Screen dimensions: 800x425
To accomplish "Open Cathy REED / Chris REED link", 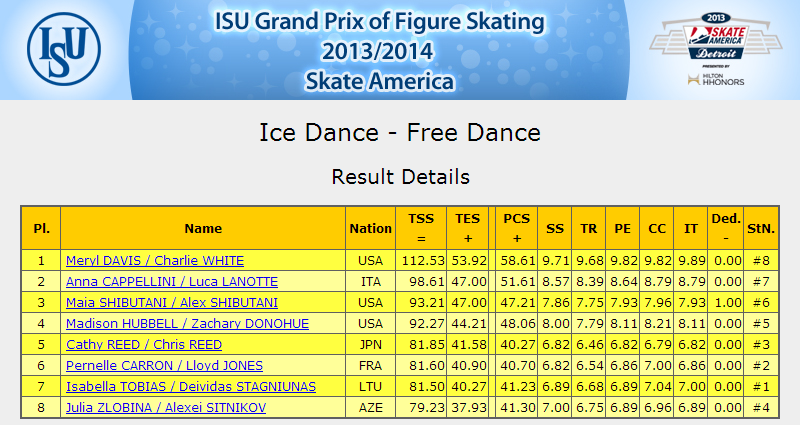I will tap(144, 344).
